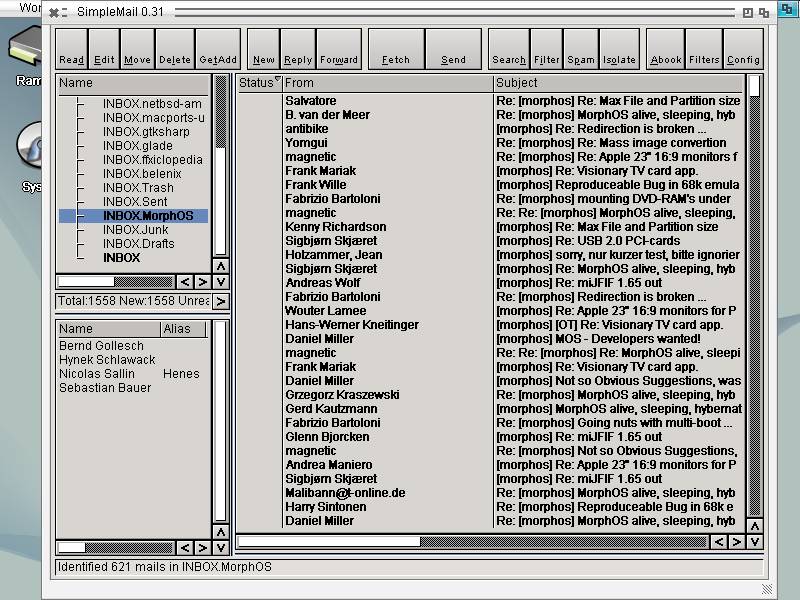Viewport: 800px width, 600px height.
Task: Click the Reply toolbar button
Action: point(298,49)
